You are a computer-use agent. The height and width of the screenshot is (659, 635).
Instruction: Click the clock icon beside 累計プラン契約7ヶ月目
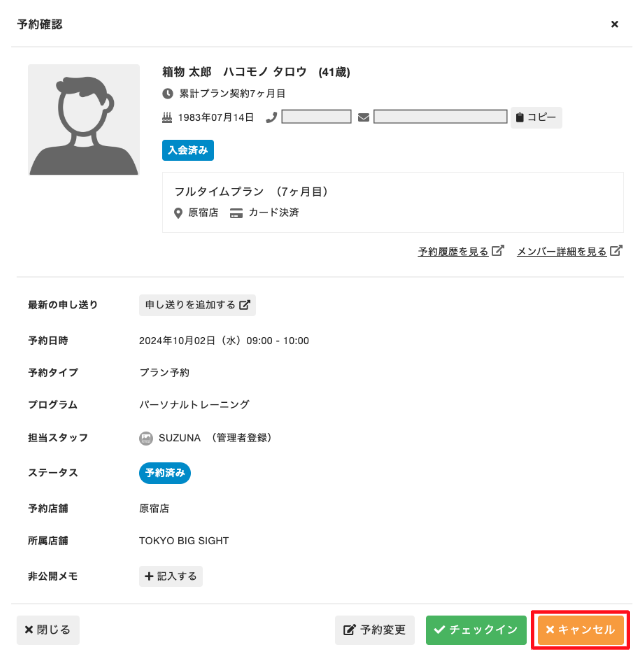[x=168, y=93]
